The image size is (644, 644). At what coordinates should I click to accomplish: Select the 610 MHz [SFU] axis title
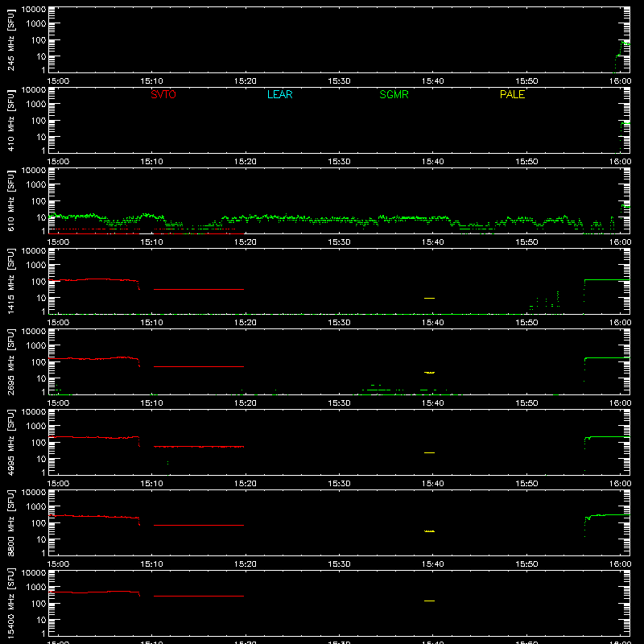coord(11,200)
